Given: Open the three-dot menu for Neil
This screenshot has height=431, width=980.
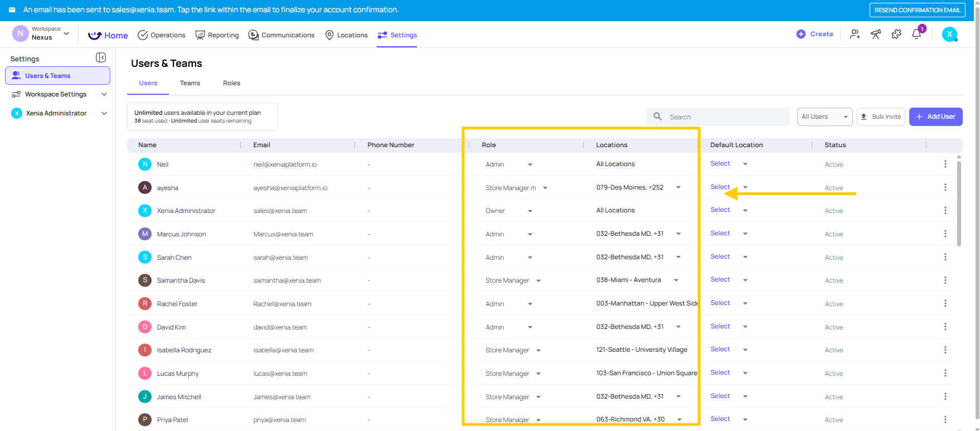Looking at the screenshot, I should point(945,164).
